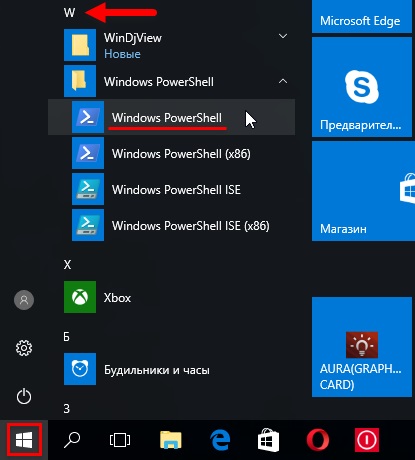This screenshot has height=460, width=415.
Task: Open Power options icon
Action: [x=24, y=396]
